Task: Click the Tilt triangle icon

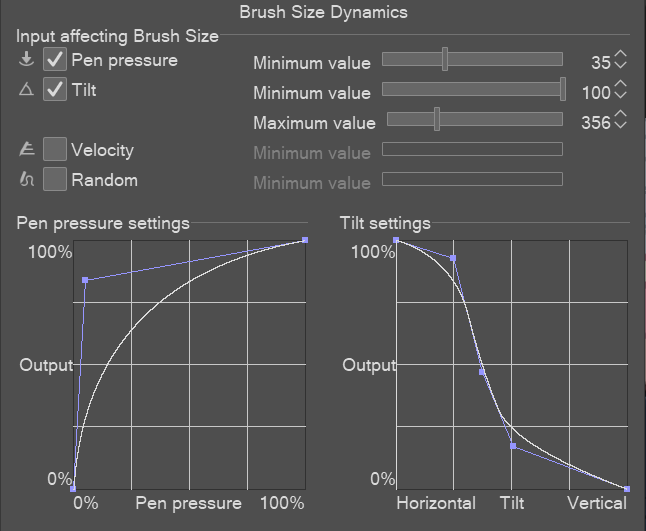Action: coord(26,89)
